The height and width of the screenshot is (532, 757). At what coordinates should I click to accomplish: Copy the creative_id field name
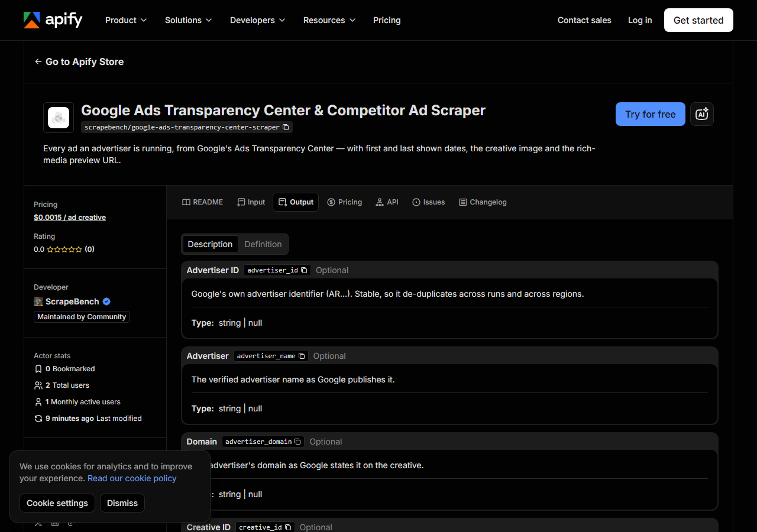click(288, 527)
